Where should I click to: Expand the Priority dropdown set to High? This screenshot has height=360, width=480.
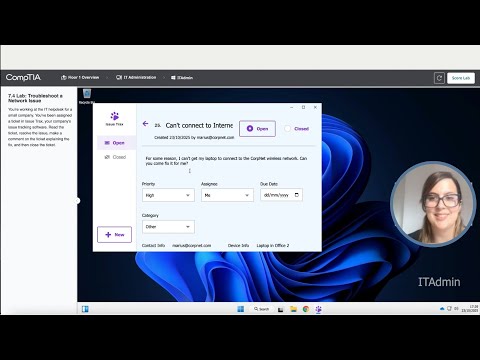[168, 195]
